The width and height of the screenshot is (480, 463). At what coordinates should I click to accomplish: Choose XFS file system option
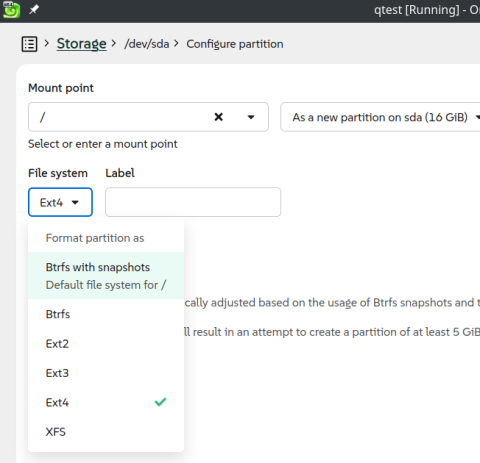[106, 432]
